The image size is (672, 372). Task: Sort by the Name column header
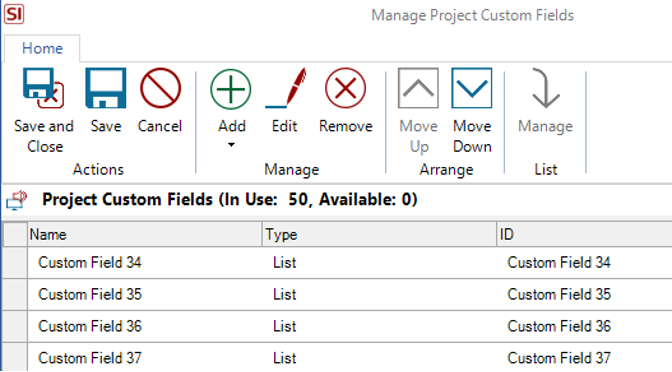145,234
